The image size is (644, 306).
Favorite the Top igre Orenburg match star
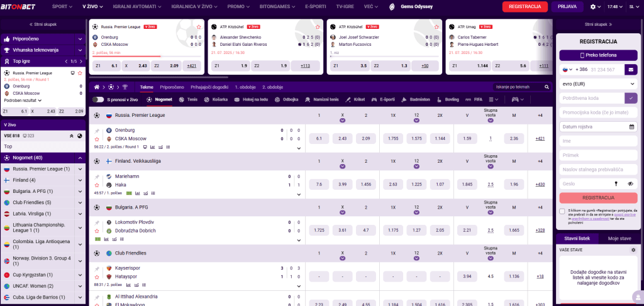click(x=80, y=73)
